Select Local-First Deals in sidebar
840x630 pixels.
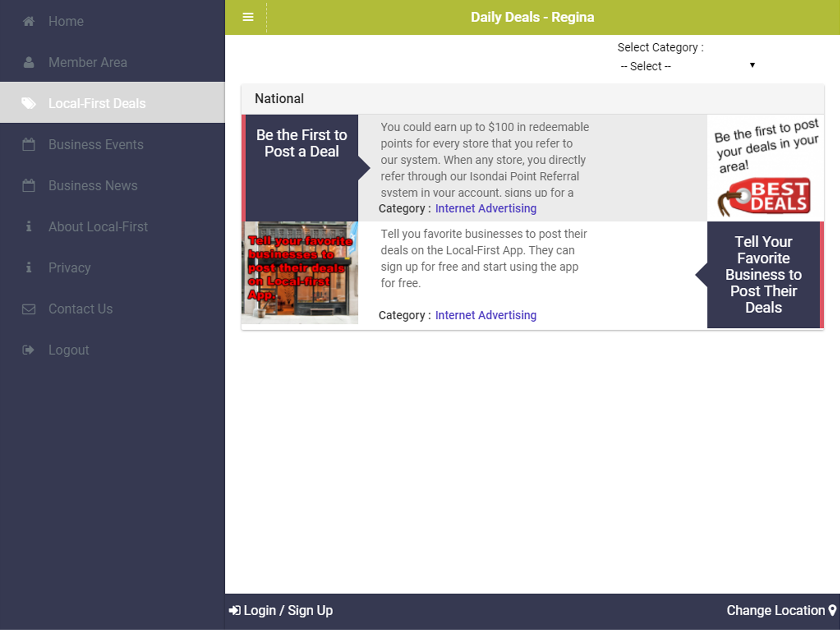[x=113, y=103]
